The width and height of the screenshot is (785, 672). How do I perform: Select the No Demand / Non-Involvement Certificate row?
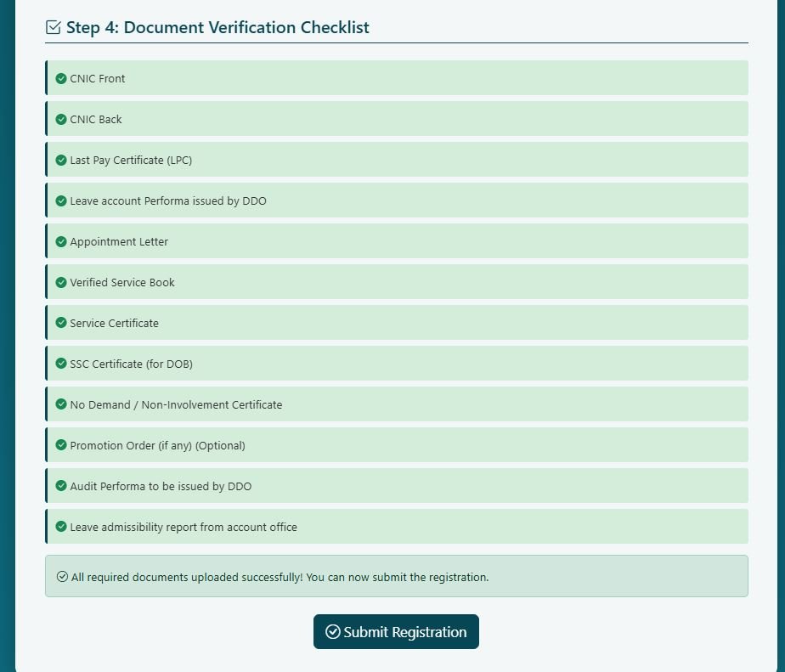(x=397, y=404)
